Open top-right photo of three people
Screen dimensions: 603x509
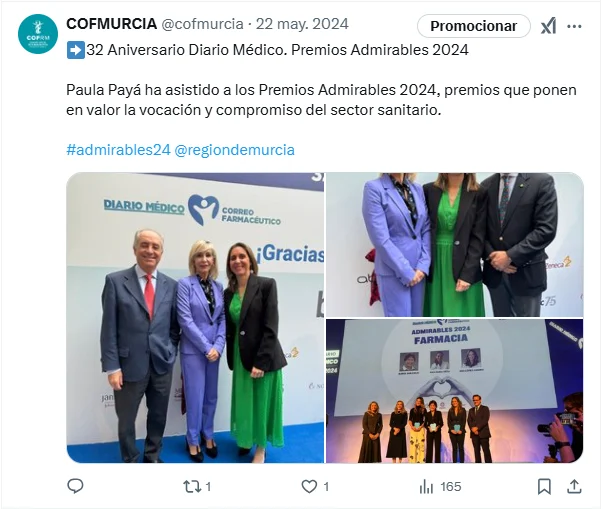(455, 245)
